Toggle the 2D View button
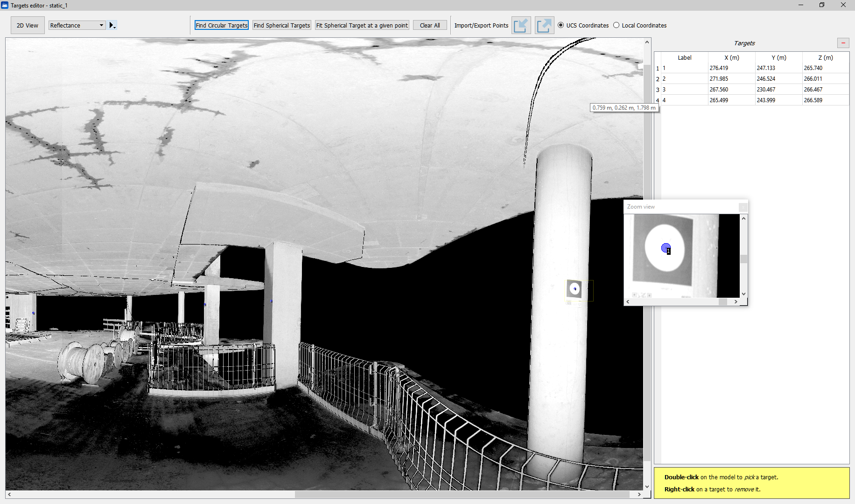This screenshot has width=855, height=504. point(28,25)
